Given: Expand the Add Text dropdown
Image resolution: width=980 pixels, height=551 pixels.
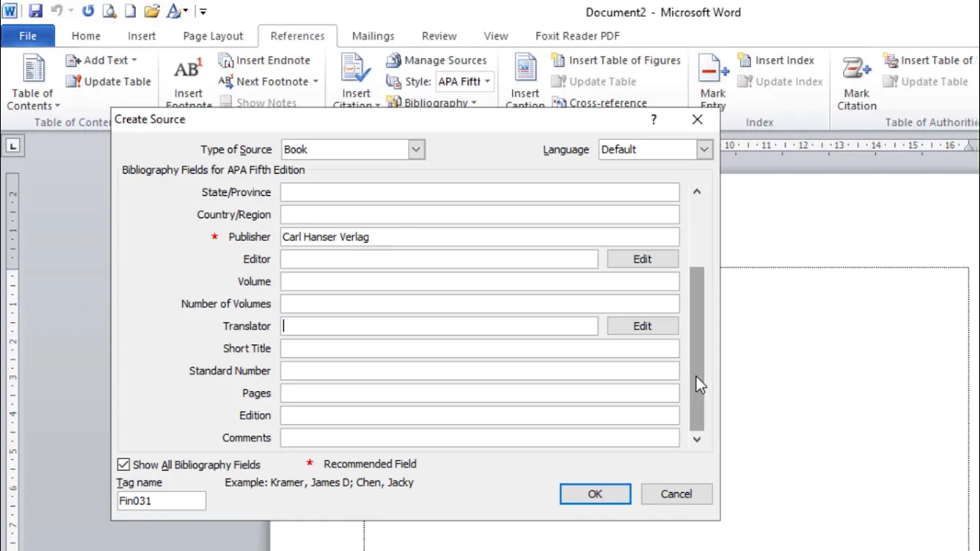Looking at the screenshot, I should pyautogui.click(x=134, y=60).
